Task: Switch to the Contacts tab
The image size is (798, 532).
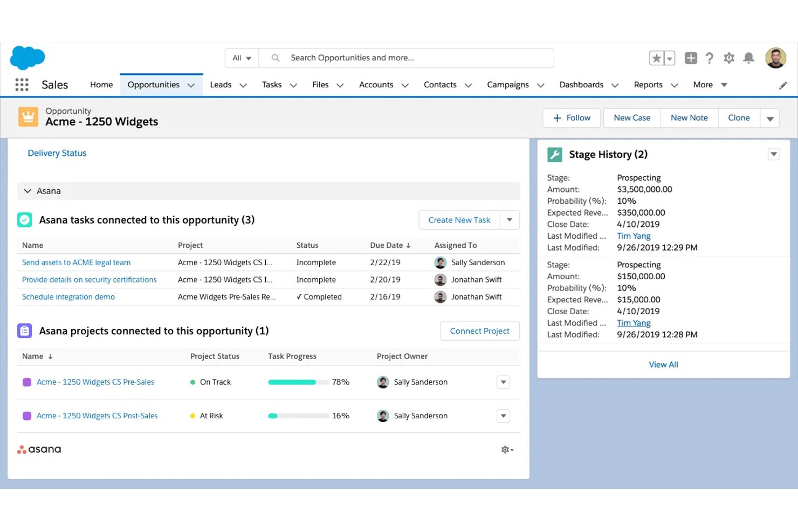Action: pyautogui.click(x=440, y=85)
